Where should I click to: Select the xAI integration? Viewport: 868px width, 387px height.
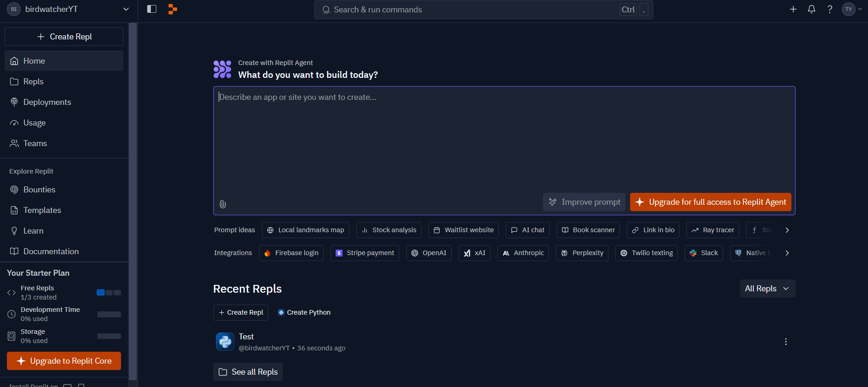475,253
